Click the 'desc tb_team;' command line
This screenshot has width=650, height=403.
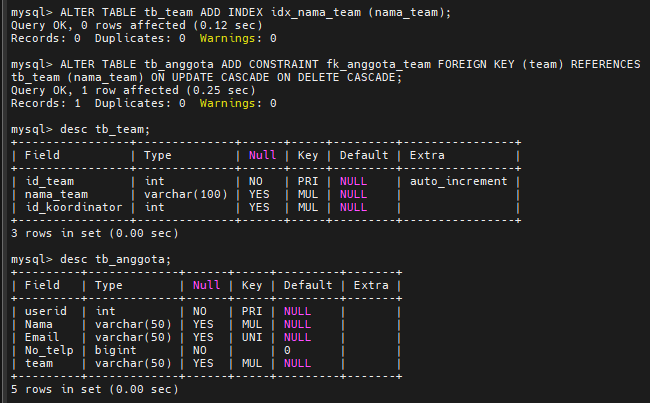coord(80,129)
